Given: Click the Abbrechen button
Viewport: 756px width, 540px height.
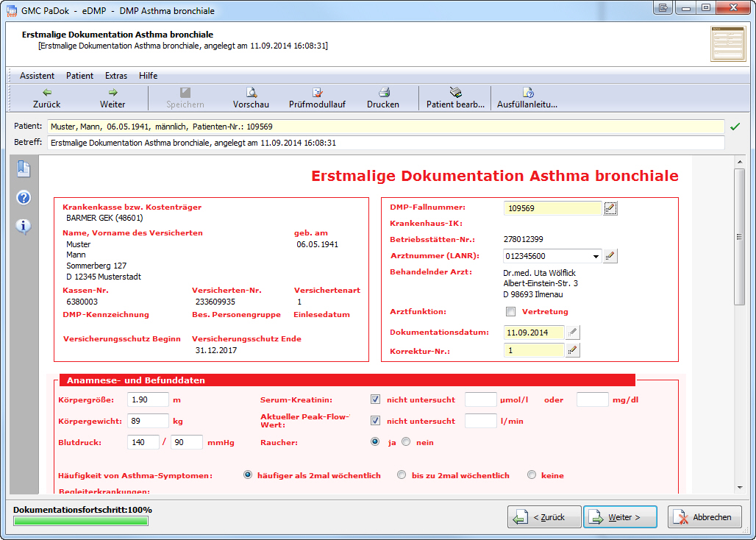Looking at the screenshot, I should point(705,517).
